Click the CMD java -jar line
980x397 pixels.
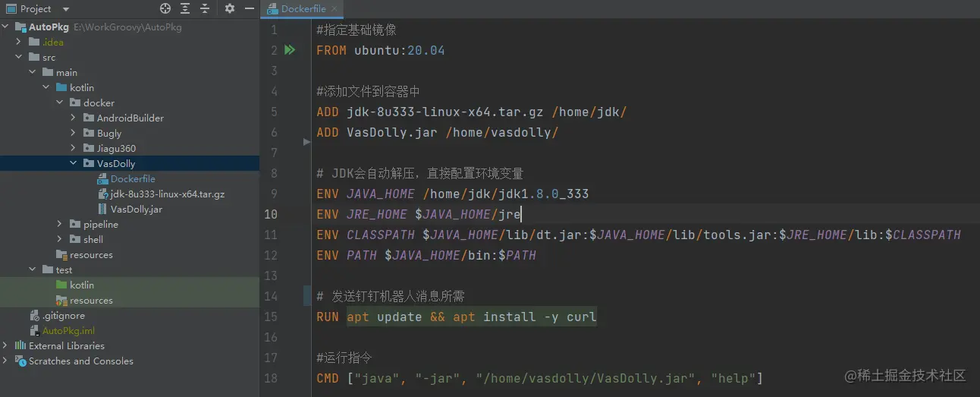[540, 379]
